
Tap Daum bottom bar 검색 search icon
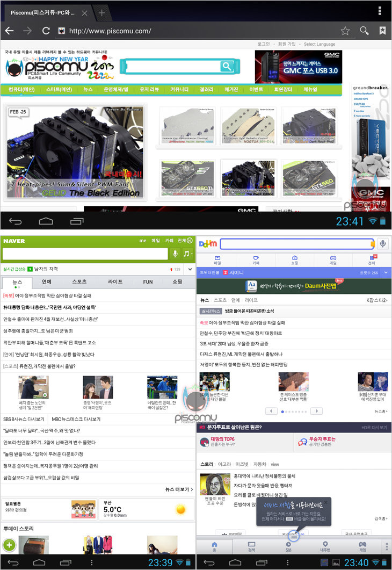click(251, 546)
